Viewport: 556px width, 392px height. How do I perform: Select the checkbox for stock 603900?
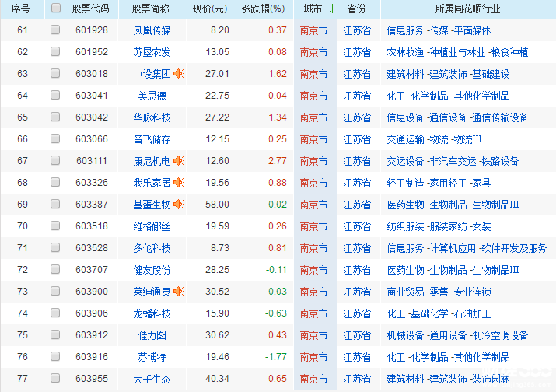[x=55, y=291]
